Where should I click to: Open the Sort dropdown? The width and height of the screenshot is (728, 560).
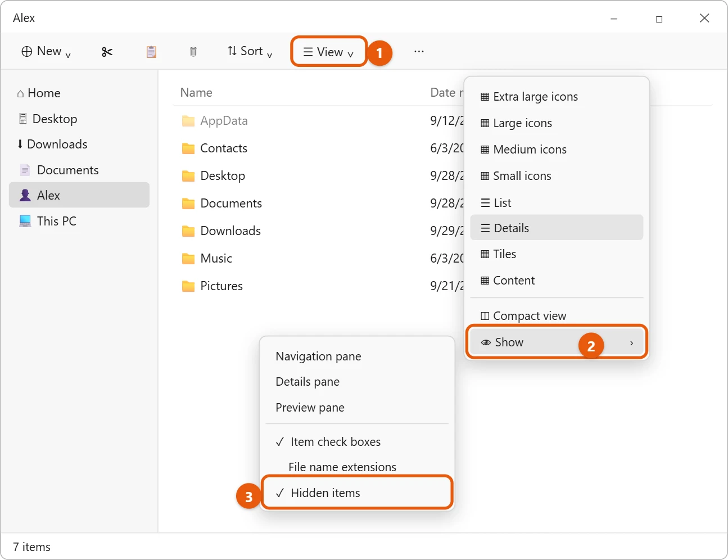[250, 52]
